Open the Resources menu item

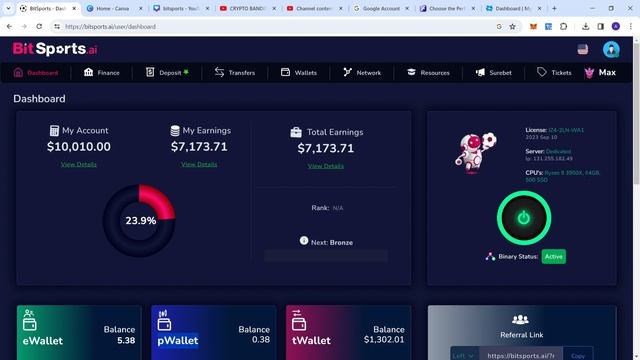click(x=428, y=73)
